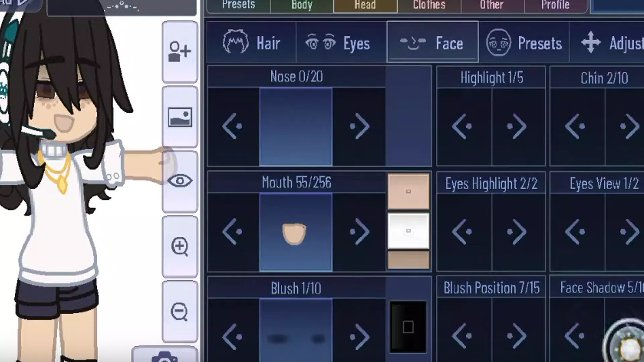Click the add character icon

tap(179, 52)
